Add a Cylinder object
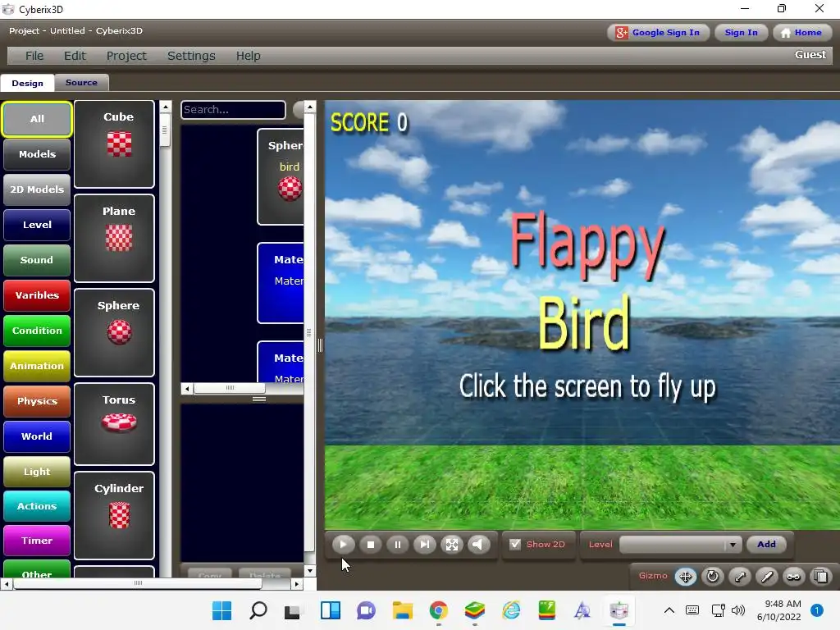This screenshot has width=840, height=630. pyautogui.click(x=114, y=515)
